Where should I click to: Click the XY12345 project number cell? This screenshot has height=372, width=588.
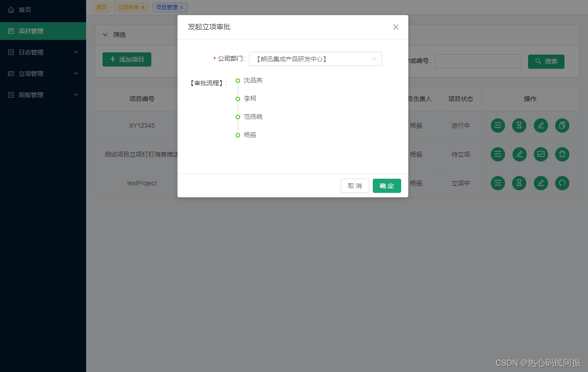(x=142, y=125)
